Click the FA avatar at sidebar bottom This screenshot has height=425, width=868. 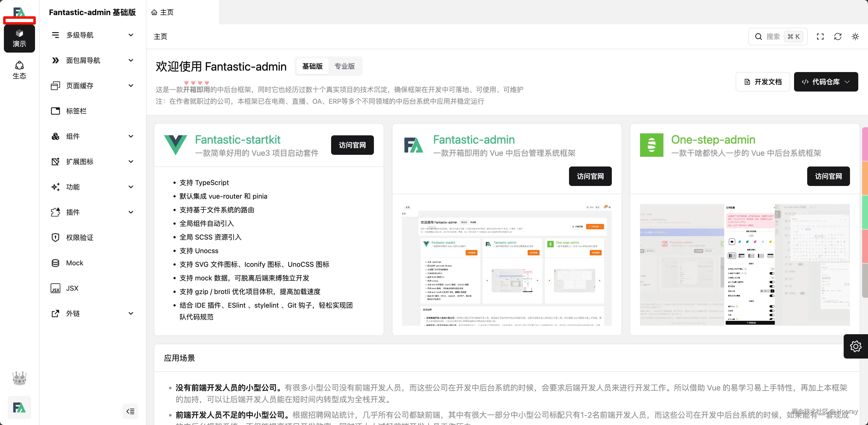19,407
